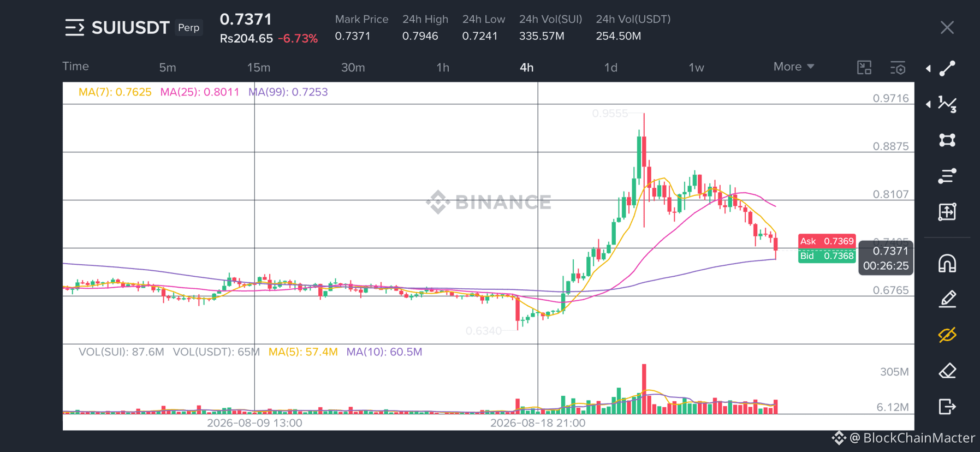Click the MA(7): 0.7625 indicator label
Viewport: 980px width, 452px height.
115,92
